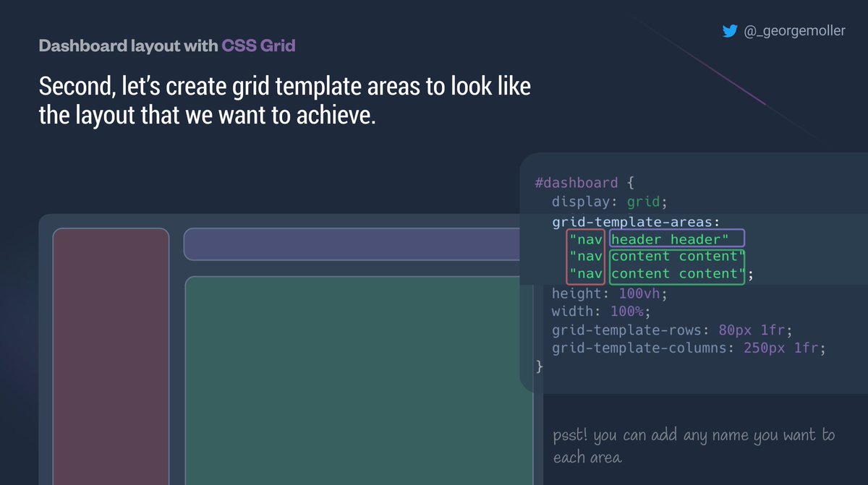Click the "Second, let's create grid template areas" heading
This screenshot has height=485, width=868.
point(285,101)
